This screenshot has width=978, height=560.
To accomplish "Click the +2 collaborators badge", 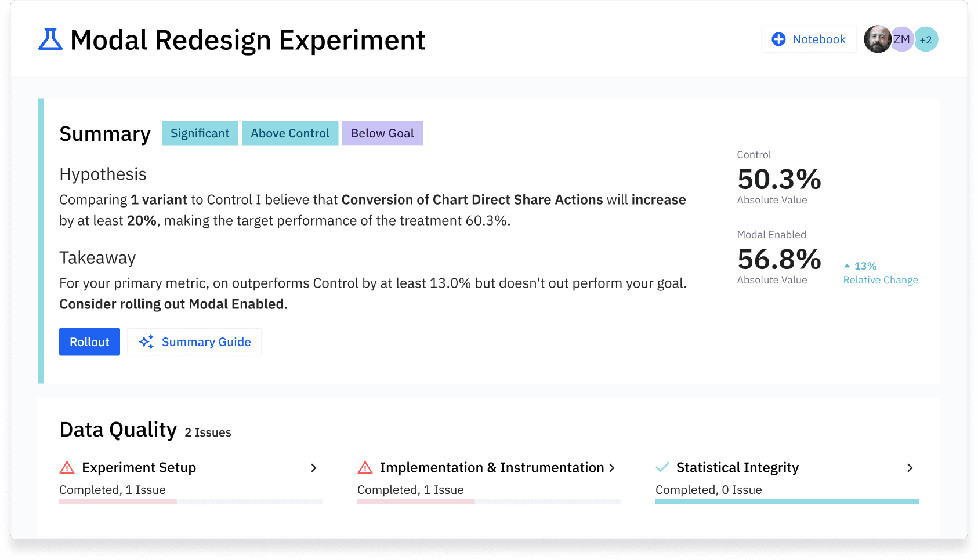I will pos(926,39).
